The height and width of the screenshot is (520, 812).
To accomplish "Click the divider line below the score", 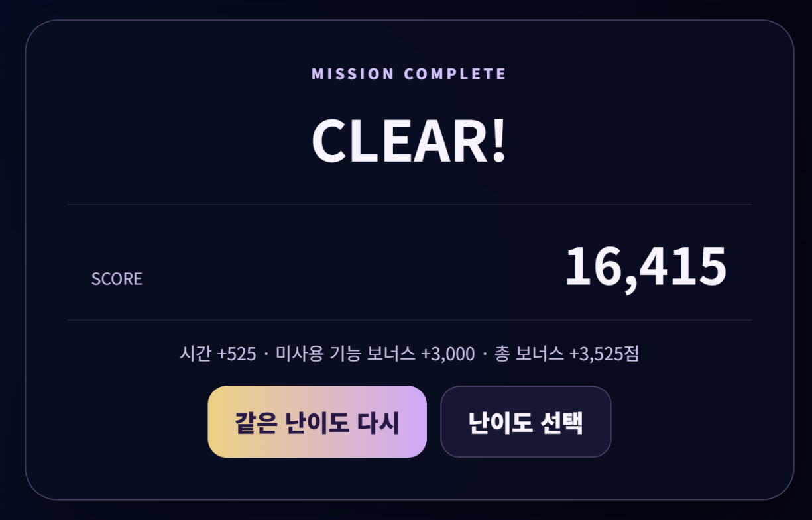I will pos(409,320).
